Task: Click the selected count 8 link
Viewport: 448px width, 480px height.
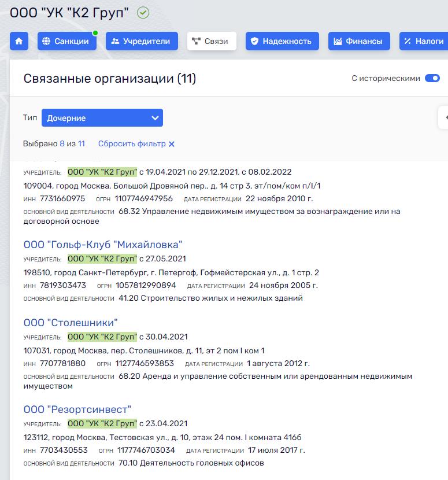Action: click(62, 144)
